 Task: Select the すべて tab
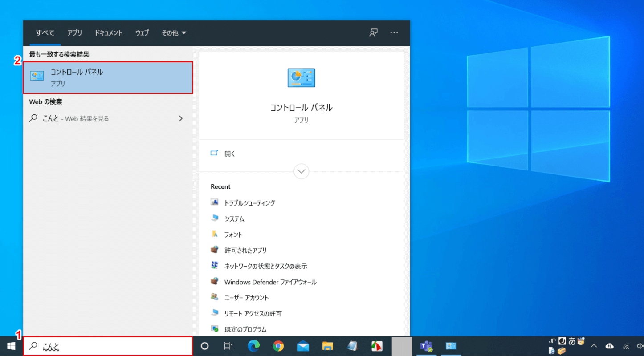(x=45, y=33)
